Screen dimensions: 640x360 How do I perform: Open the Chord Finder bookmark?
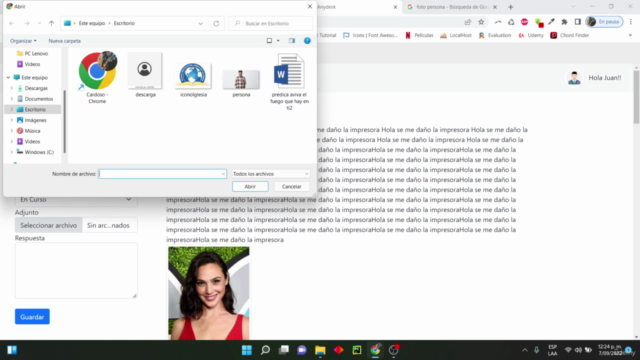pyautogui.click(x=570, y=36)
